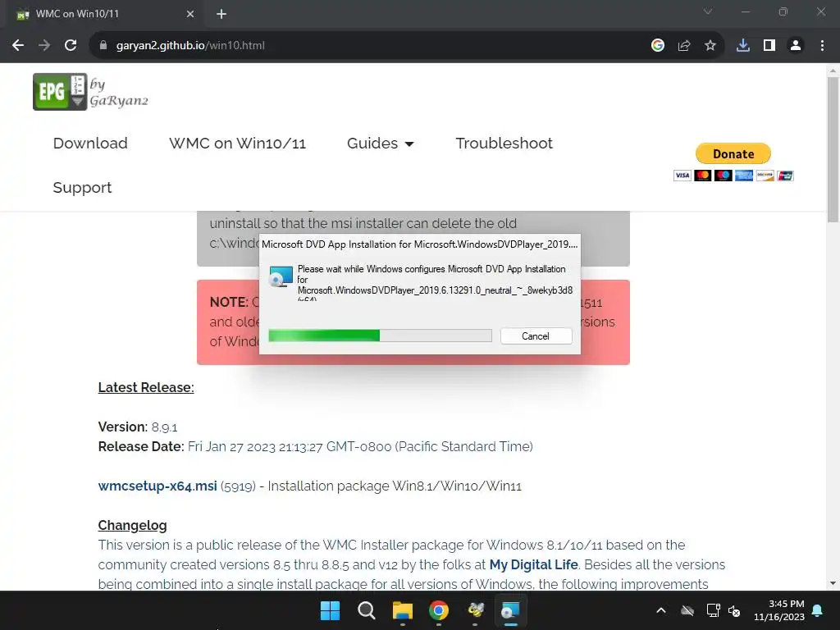Click the OneDrive cloud tray icon

click(687, 610)
